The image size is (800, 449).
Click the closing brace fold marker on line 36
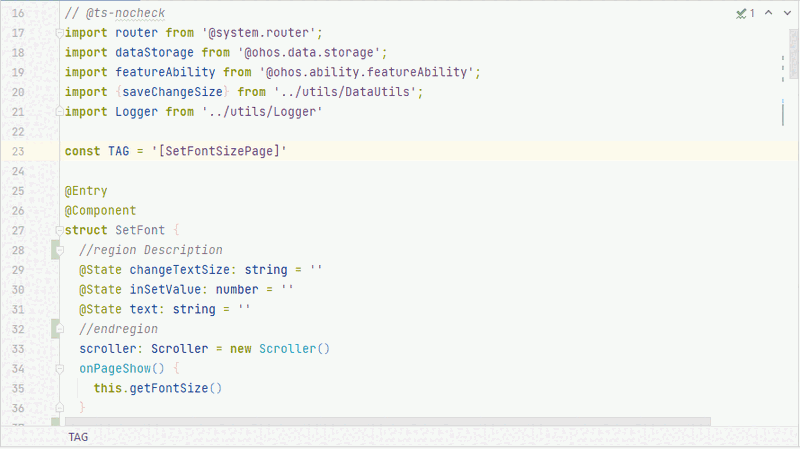(59, 408)
